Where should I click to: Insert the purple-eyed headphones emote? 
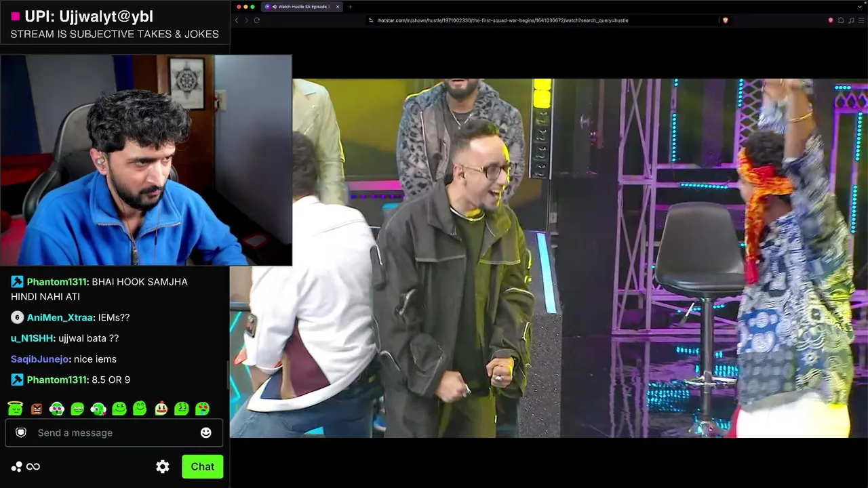click(57, 409)
